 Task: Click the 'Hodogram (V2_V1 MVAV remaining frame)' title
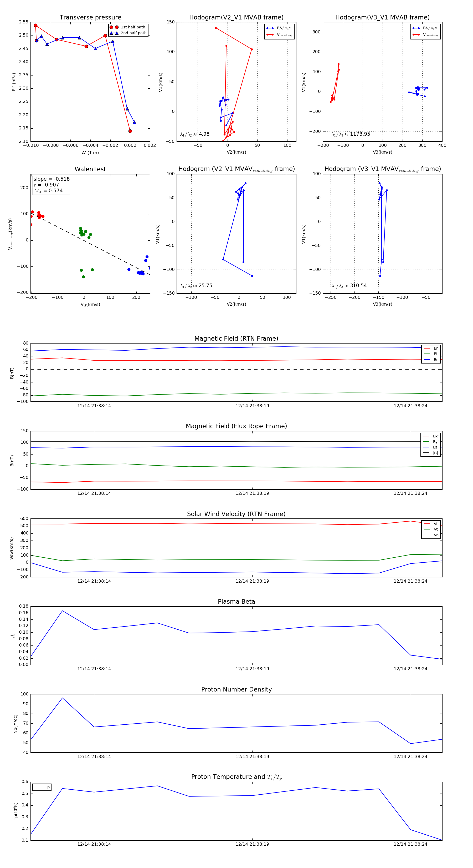(x=236, y=169)
